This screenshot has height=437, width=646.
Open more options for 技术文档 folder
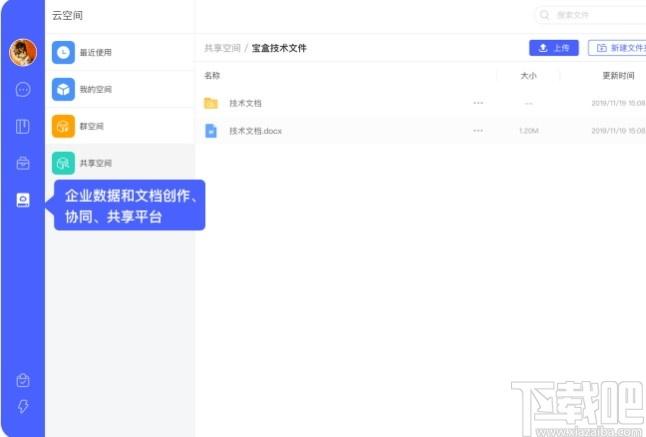(478, 103)
